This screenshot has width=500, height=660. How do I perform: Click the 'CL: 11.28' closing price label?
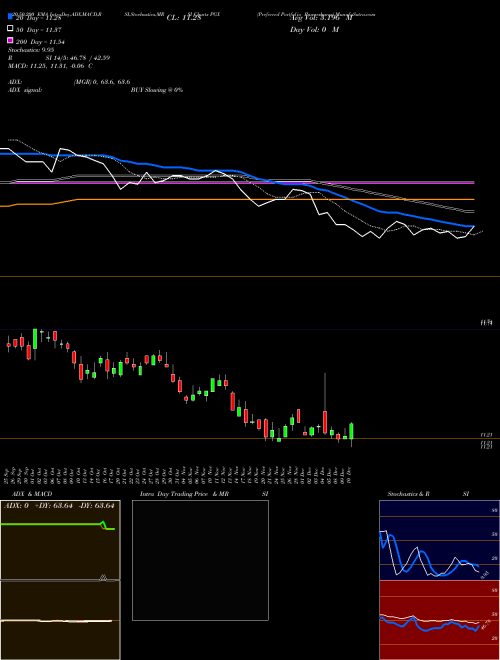pos(184,18)
